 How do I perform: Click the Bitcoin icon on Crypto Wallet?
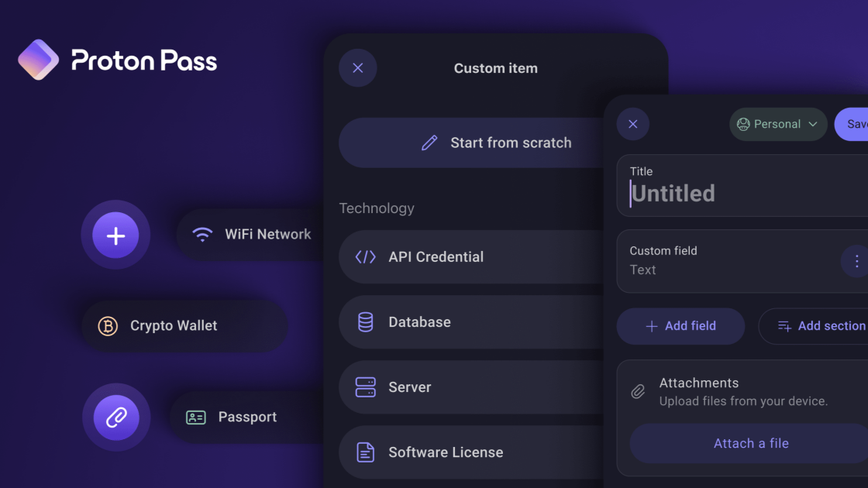point(108,326)
